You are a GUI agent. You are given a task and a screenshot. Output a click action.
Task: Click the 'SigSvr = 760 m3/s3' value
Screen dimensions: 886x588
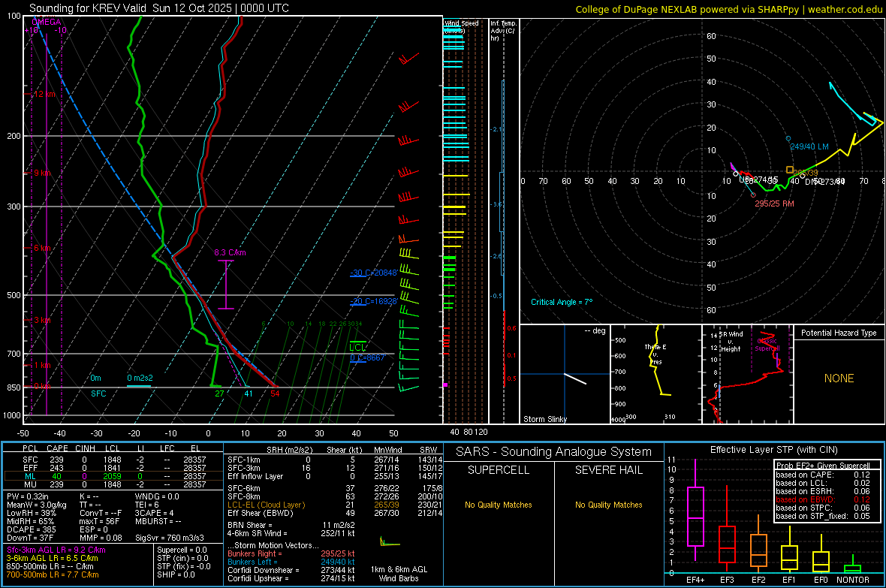pos(170,538)
